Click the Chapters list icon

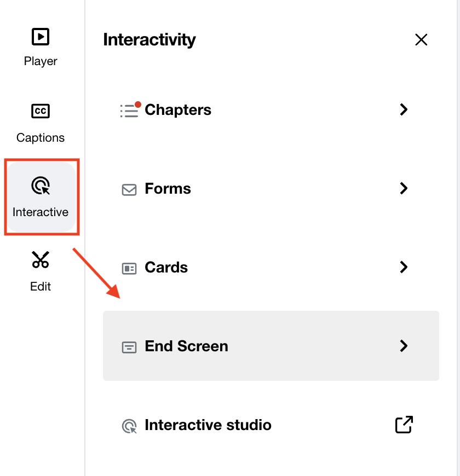coord(128,109)
